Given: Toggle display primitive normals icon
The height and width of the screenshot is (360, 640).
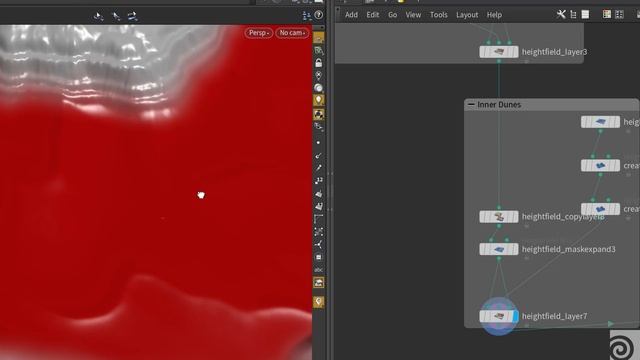Looking at the screenshot, I should click(318, 194).
